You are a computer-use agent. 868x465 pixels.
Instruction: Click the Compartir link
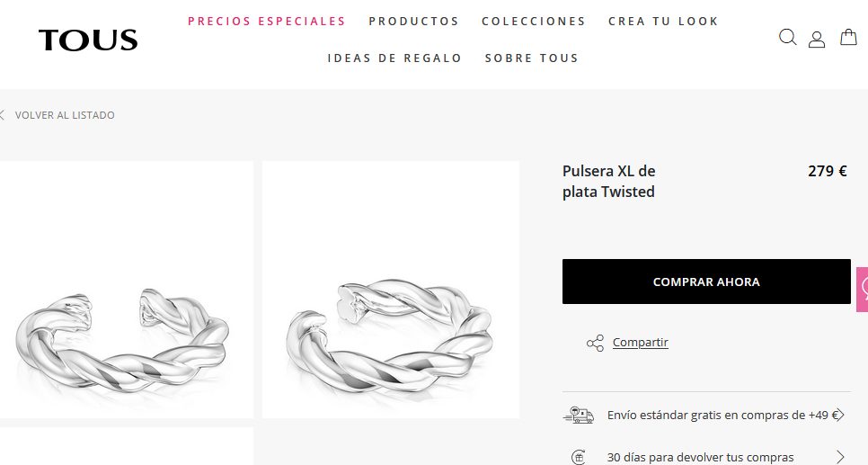[640, 343]
